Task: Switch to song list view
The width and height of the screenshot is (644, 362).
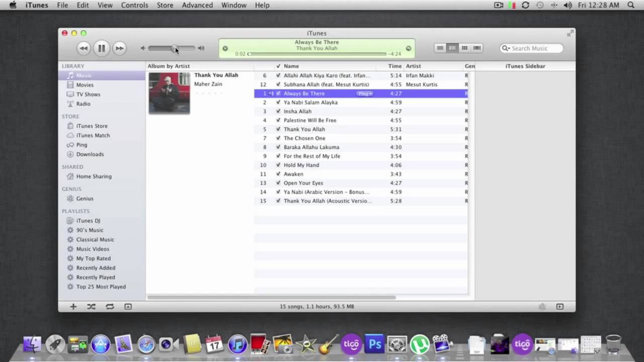Action: click(440, 48)
